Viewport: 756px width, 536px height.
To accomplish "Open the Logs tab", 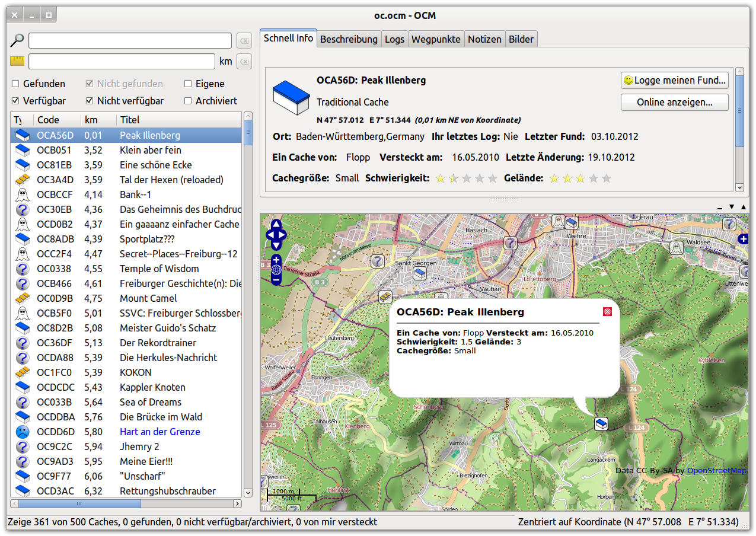I will pyautogui.click(x=394, y=39).
